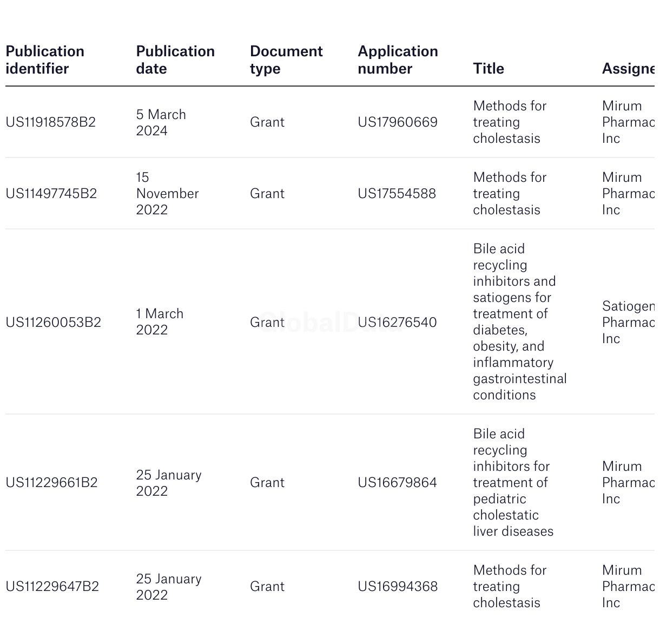Select publication identifier US11260053B2
Screen dimensions: 660x644
pyautogui.click(x=54, y=323)
